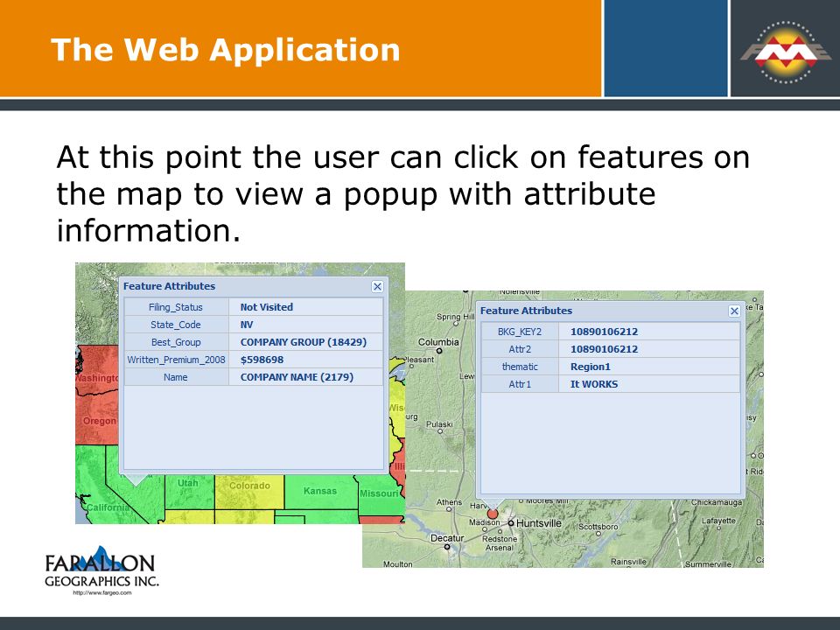
Task: Close the left Feature Attributes popup
Action: tap(377, 287)
